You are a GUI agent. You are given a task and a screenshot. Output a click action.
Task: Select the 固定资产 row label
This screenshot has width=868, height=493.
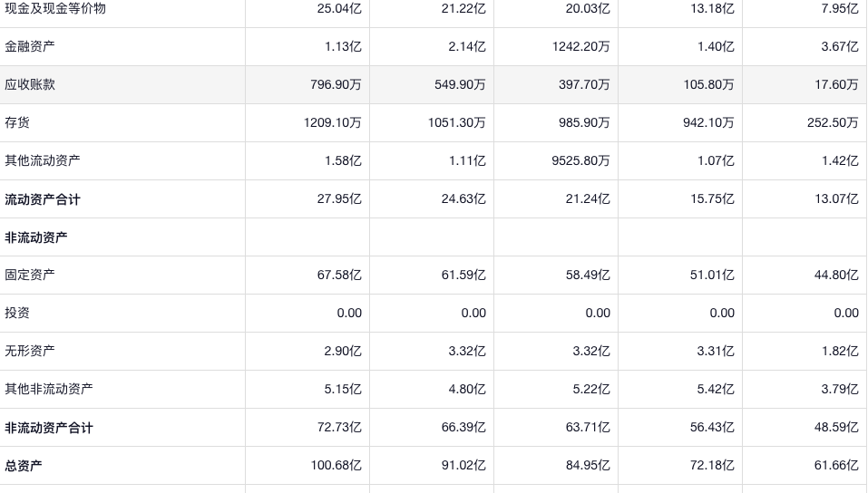click(30, 275)
